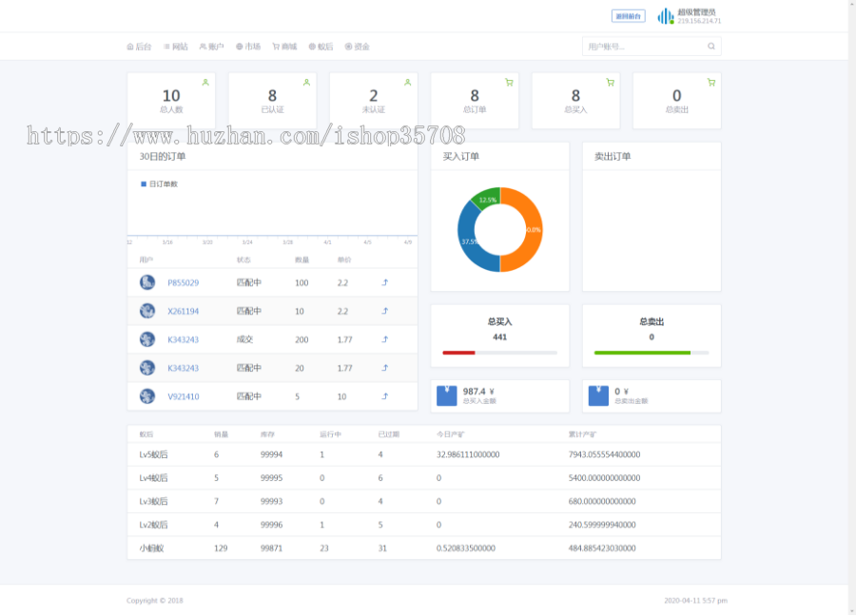Viewport: 856px width, 616px height.
Task: Click the arrow icon in P855029 row
Action: pos(385,282)
